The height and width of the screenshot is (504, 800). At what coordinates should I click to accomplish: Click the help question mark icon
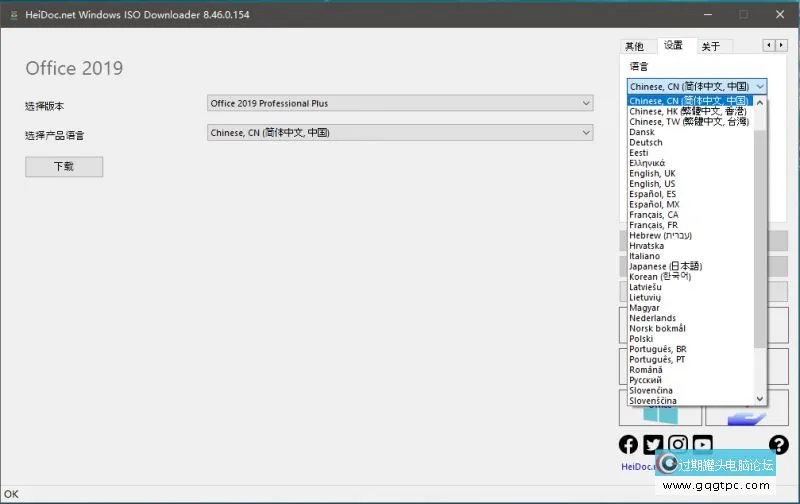coord(778,445)
